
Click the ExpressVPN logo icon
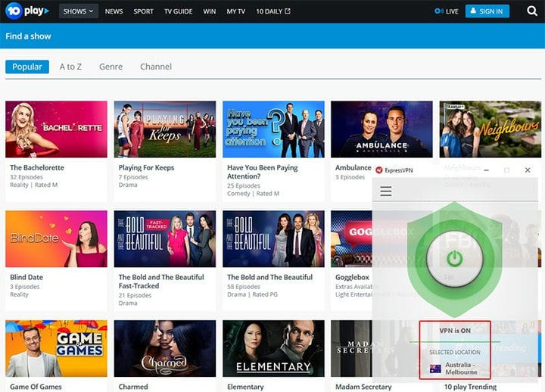pos(379,170)
